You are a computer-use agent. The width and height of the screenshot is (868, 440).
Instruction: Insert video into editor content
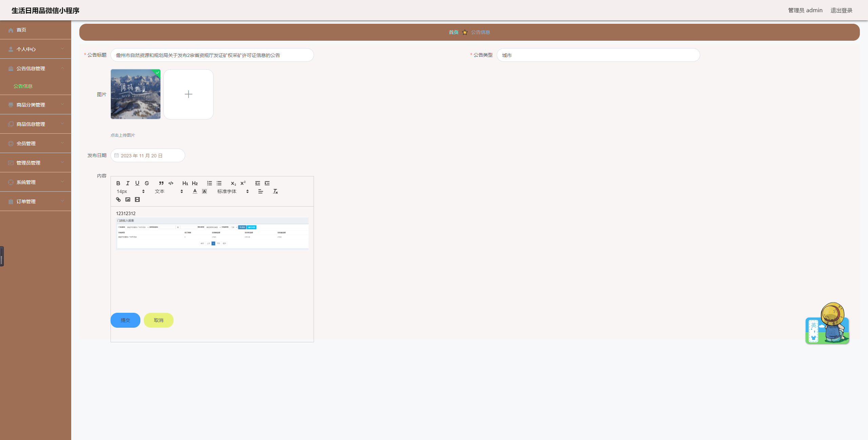[x=137, y=199]
